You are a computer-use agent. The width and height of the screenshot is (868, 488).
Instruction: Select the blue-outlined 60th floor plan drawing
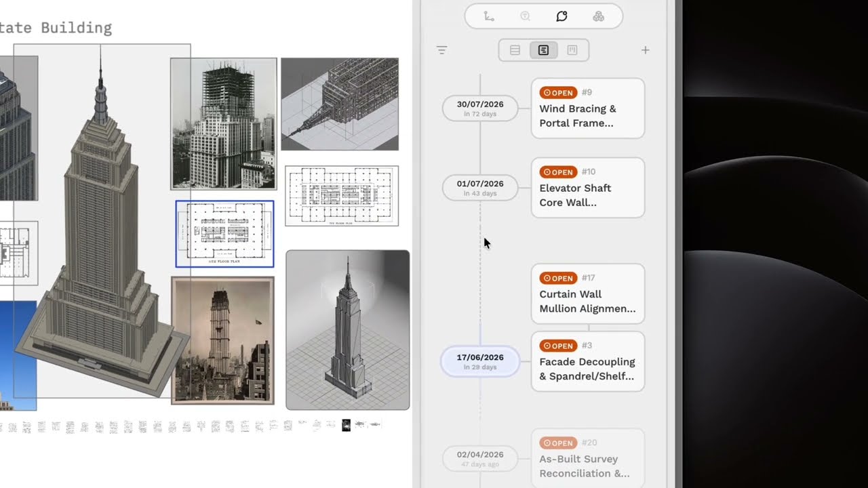click(x=224, y=234)
